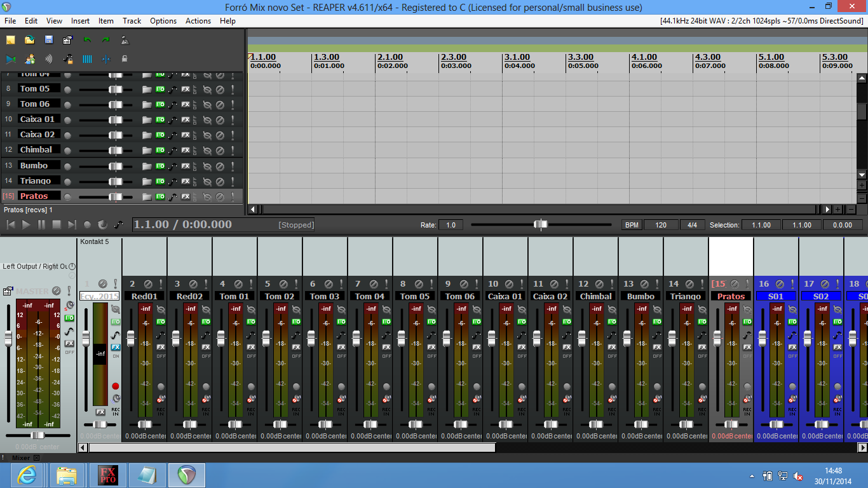Viewport: 868px width, 488px height.
Task: Open Internet Explorer from the taskbar
Action: click(x=27, y=475)
